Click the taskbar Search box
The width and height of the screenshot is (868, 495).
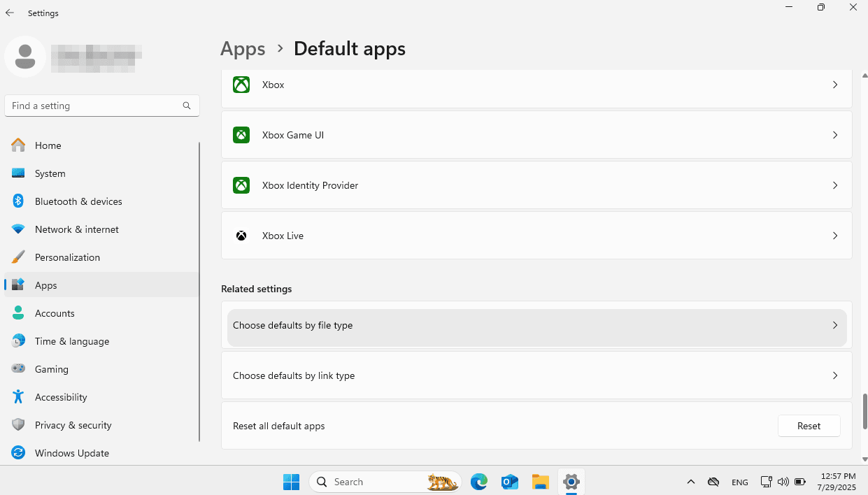coord(385,482)
